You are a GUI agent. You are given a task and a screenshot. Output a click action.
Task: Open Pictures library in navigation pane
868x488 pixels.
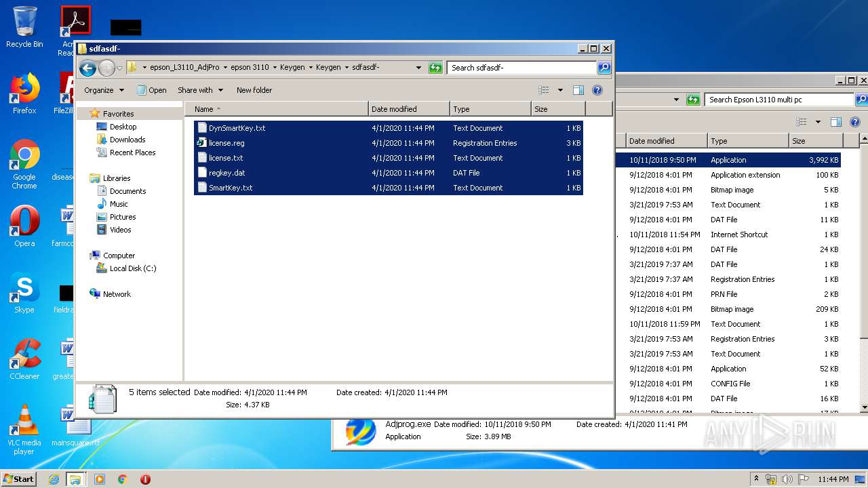pyautogui.click(x=123, y=217)
